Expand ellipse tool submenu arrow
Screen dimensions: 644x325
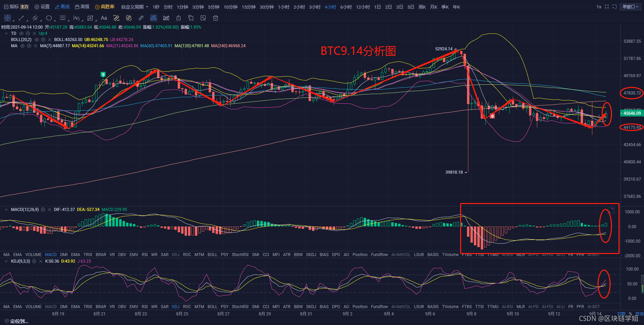pyautogui.click(x=55, y=21)
